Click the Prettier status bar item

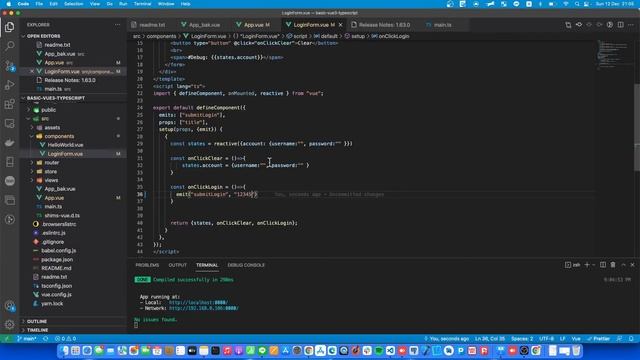[x=599, y=339]
